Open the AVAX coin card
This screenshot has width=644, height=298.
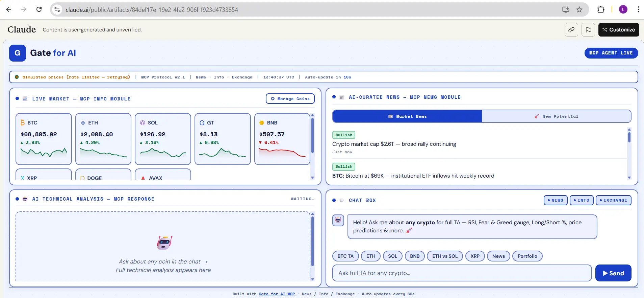pyautogui.click(x=163, y=174)
